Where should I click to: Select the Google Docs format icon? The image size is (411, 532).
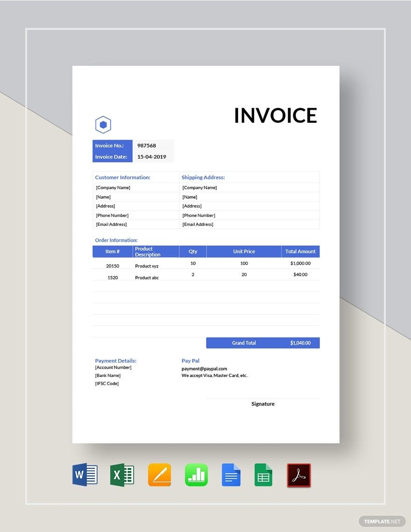231,475
